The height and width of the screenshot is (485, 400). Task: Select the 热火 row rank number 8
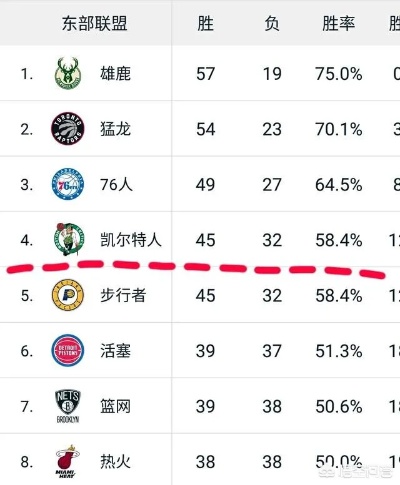pyautogui.click(x=27, y=462)
